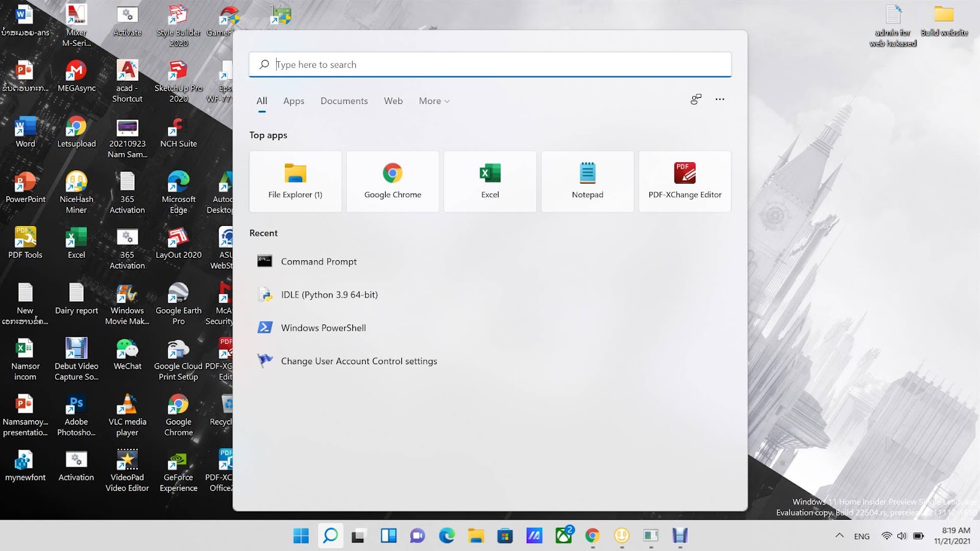Open Widgets from the taskbar

388,536
